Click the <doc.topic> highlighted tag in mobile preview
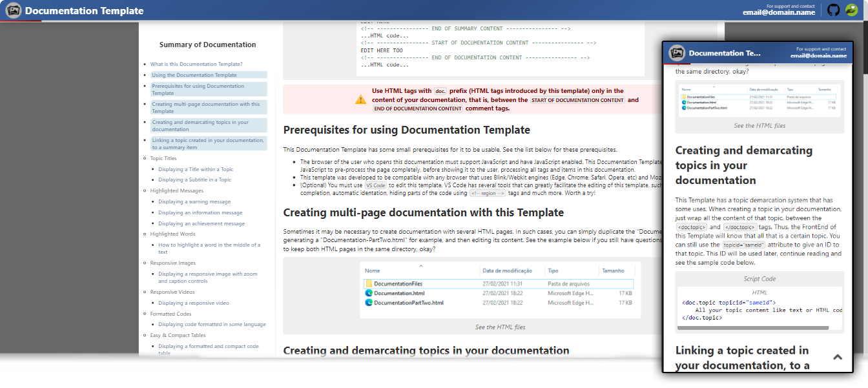 pyautogui.click(x=690, y=227)
